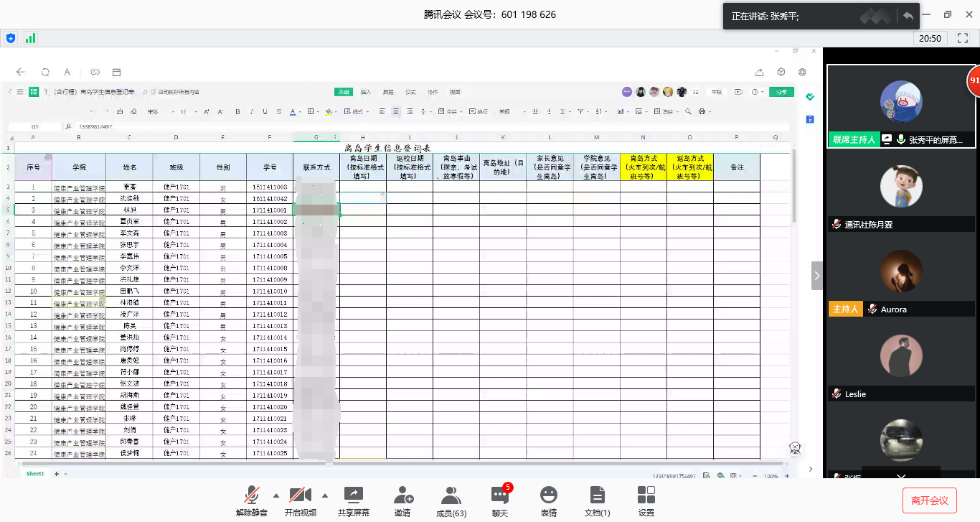Screen dimensions: 980x522
Task: Expand audio options arrow beside 解除静音
Action: tap(276, 495)
